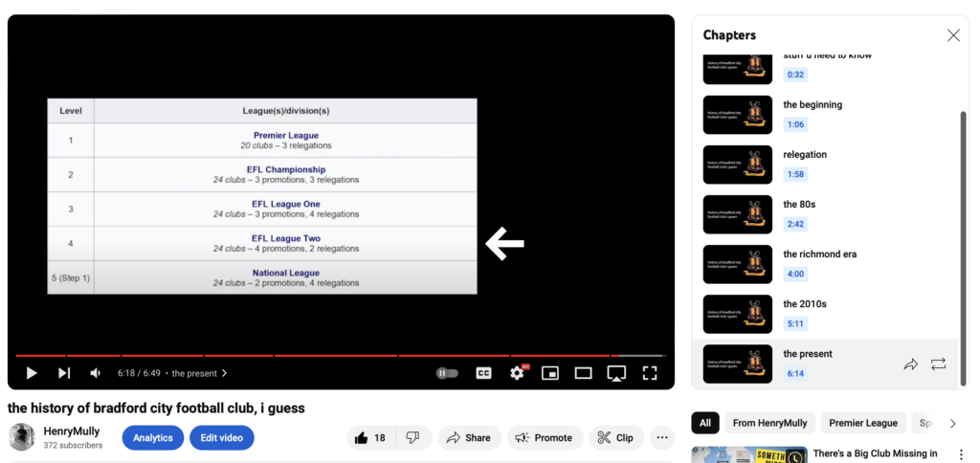Image resolution: width=980 pixels, height=463 pixels.
Task: Close the Chapters panel
Action: (x=953, y=35)
